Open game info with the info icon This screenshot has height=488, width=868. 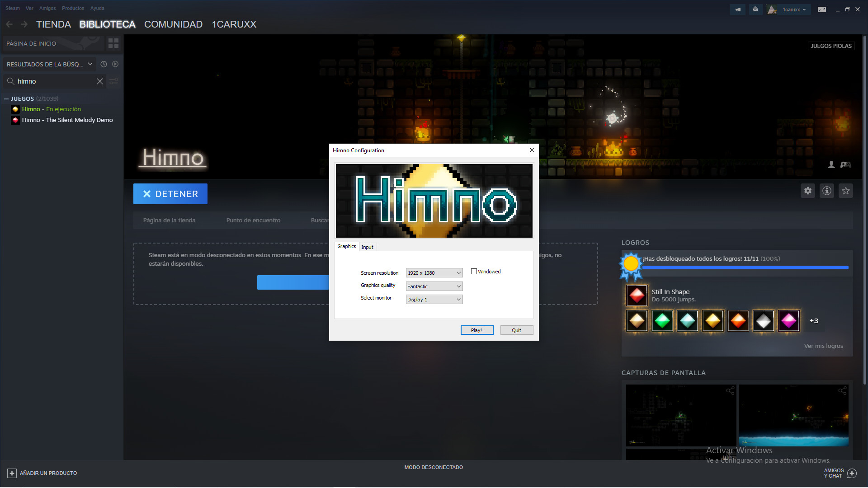[x=826, y=191]
